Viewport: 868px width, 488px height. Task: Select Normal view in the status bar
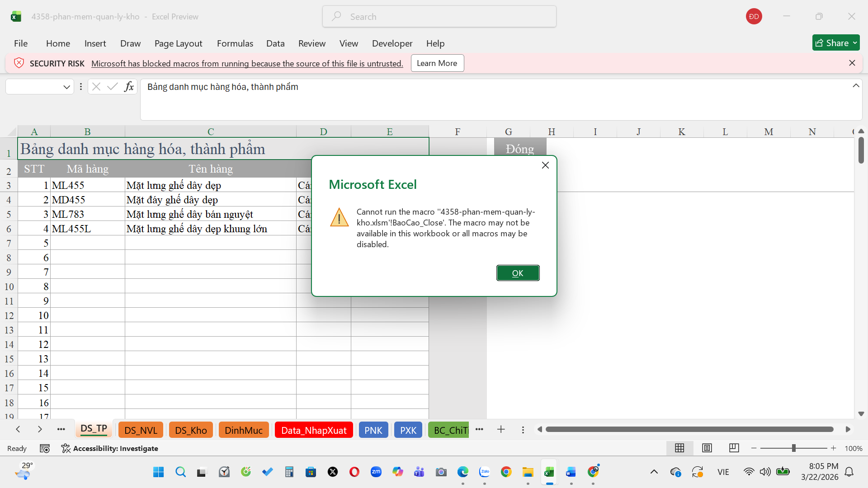coord(679,448)
